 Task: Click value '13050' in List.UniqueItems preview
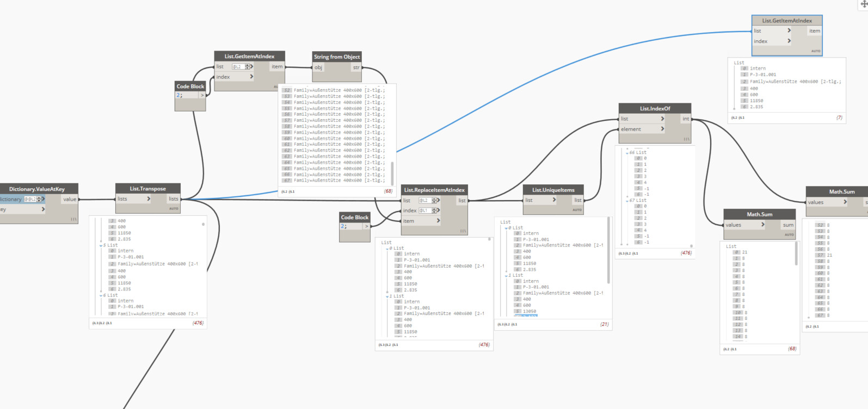pos(530,312)
